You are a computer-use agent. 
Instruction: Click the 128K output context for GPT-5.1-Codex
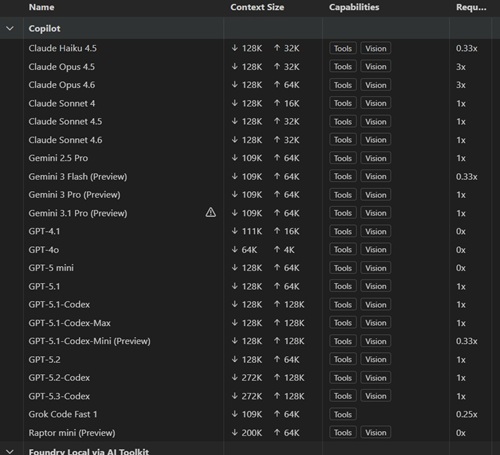point(289,305)
